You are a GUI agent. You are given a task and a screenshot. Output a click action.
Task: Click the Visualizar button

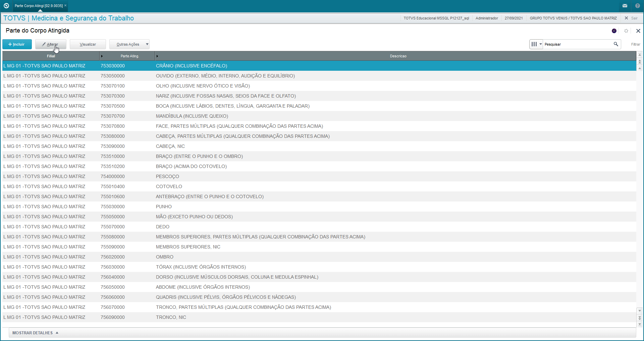(x=88, y=44)
